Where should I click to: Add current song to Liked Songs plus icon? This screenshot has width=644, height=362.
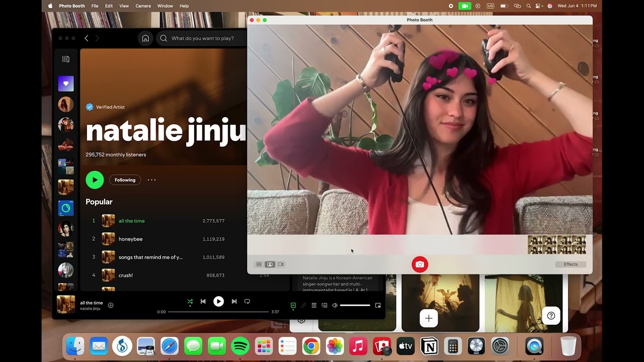point(111,305)
